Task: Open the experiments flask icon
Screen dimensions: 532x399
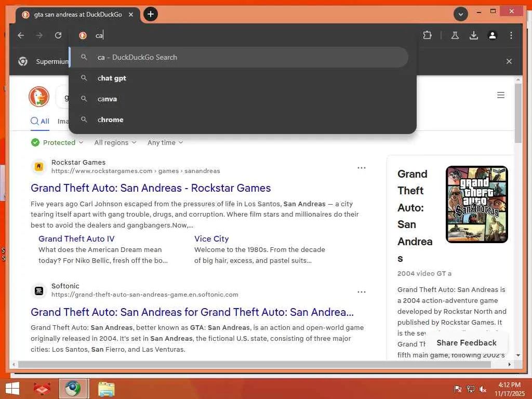Action: click(455, 35)
